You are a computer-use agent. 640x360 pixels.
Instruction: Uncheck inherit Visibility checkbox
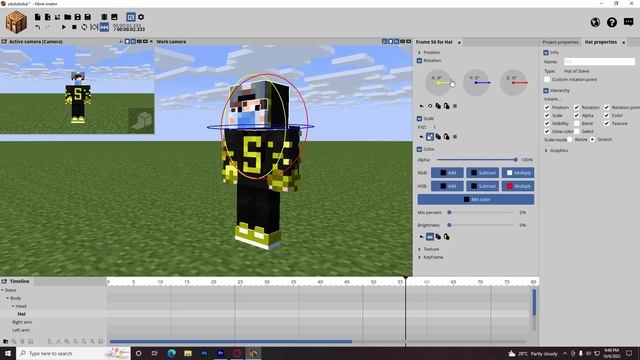click(547, 123)
